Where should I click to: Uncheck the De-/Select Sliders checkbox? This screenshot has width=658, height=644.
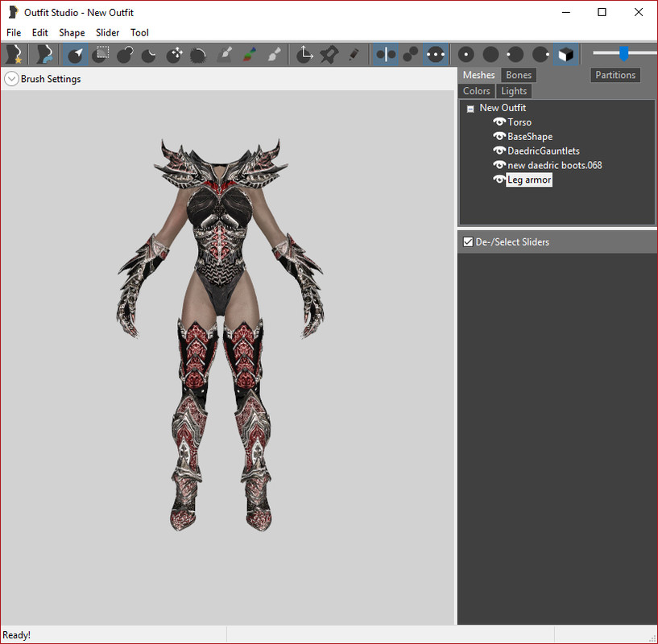pos(468,242)
